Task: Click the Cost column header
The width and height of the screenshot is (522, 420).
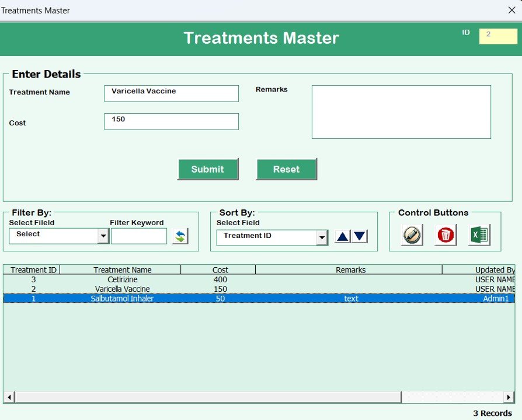Action: 218,269
